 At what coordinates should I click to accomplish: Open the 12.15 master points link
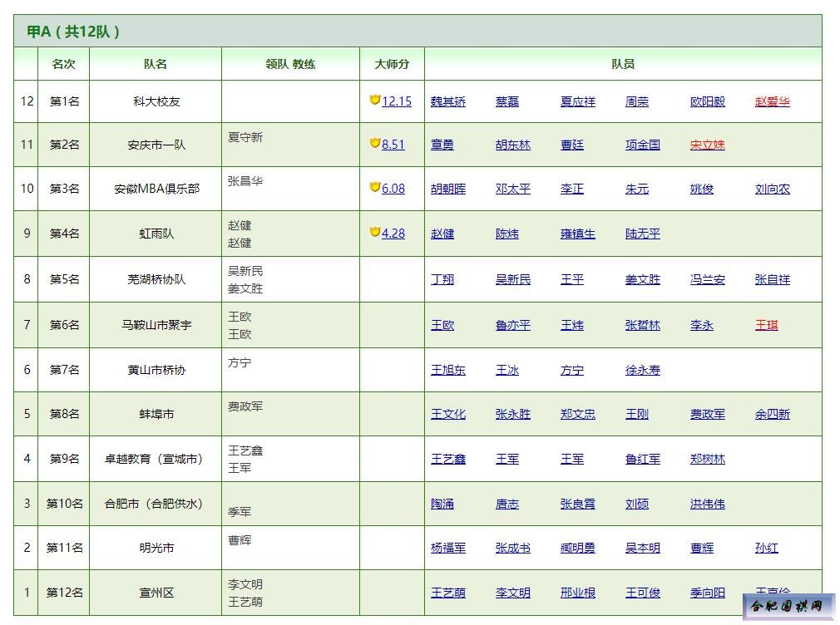[397, 101]
